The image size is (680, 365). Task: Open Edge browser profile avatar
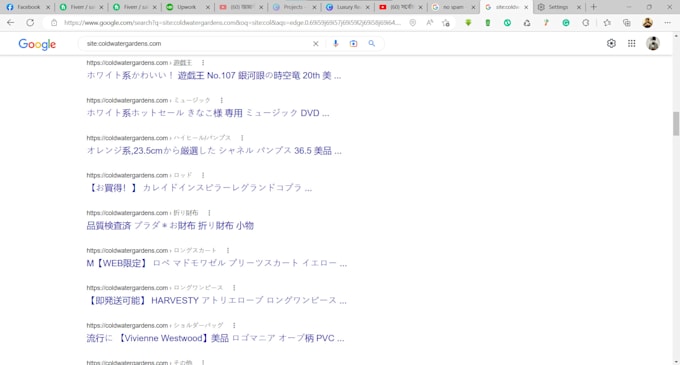[x=647, y=23]
